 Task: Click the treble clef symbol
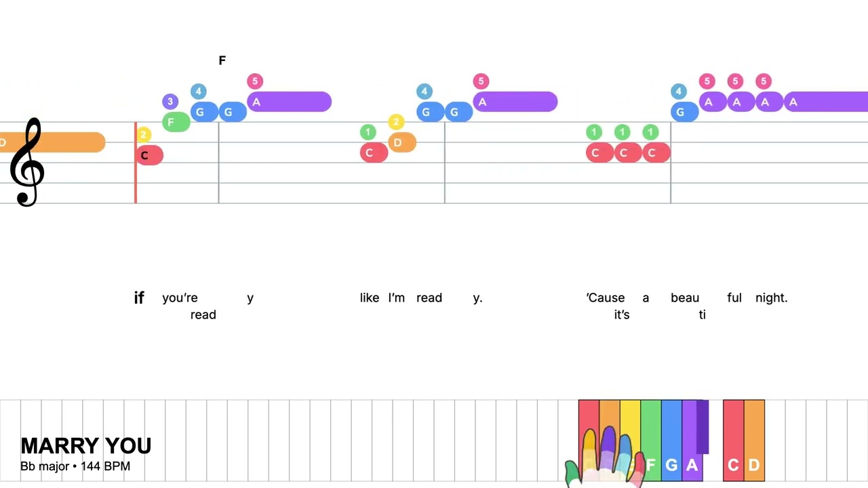(26, 163)
